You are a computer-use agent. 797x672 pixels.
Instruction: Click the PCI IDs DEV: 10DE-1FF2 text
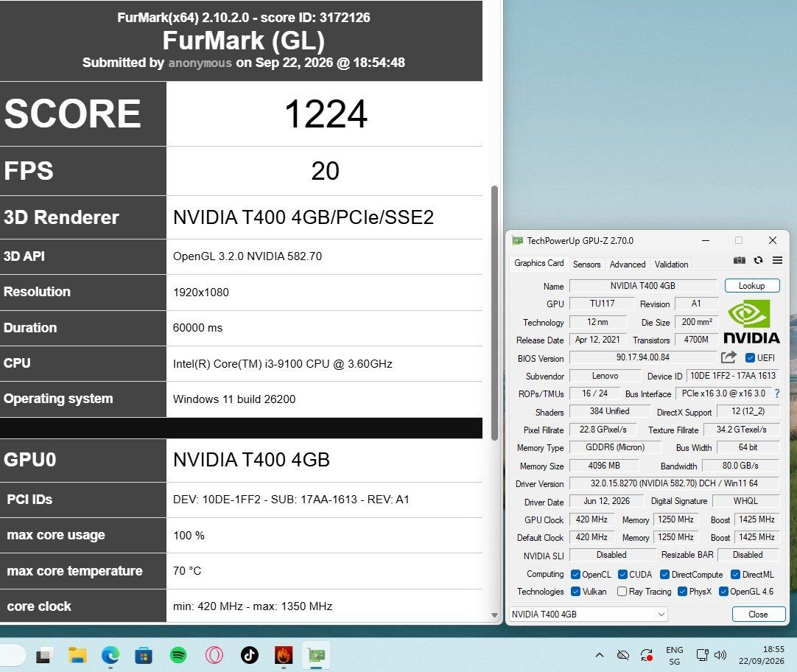tap(291, 499)
